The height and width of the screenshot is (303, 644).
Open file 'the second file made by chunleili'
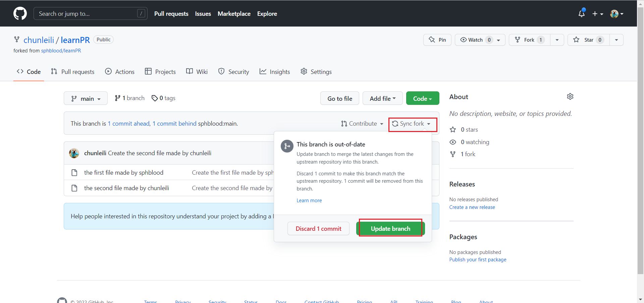click(126, 188)
